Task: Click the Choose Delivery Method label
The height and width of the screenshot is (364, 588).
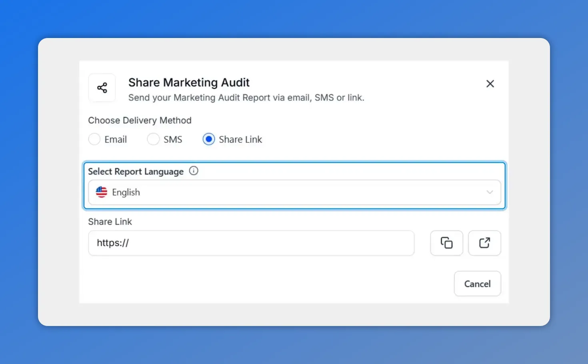Action: 140,120
